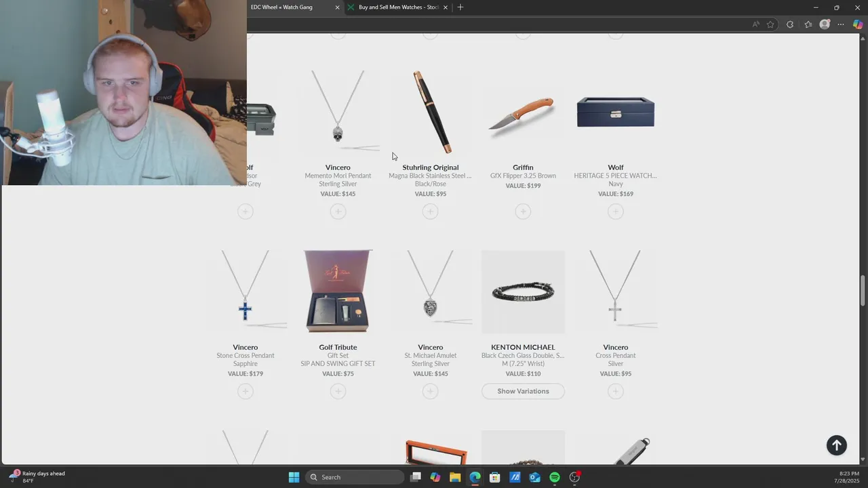Open the browser profile avatar
The width and height of the screenshot is (868, 488).
825,24
